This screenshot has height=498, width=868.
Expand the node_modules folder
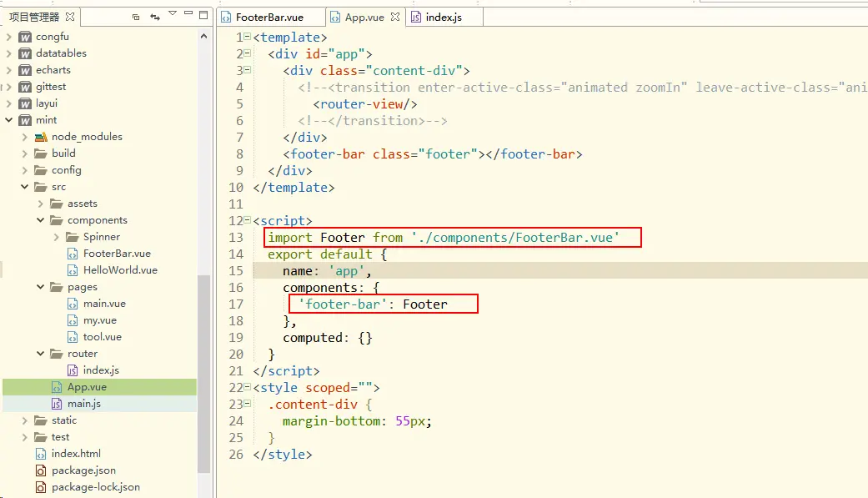click(x=24, y=137)
